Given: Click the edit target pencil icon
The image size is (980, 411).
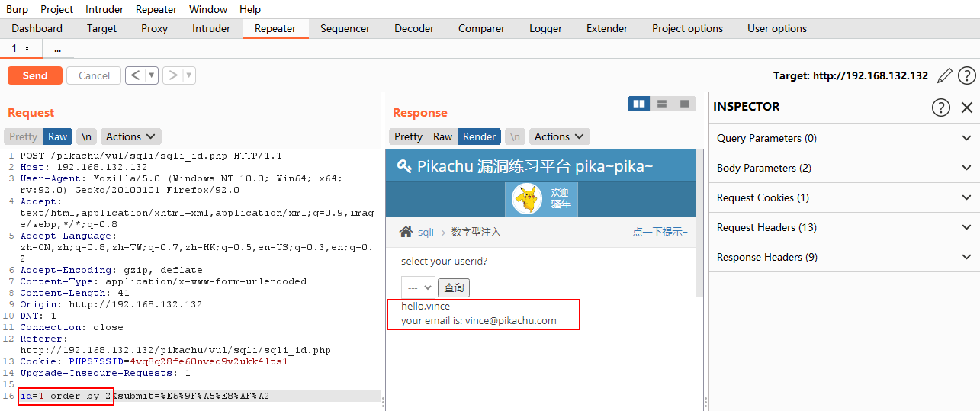Looking at the screenshot, I should [945, 75].
